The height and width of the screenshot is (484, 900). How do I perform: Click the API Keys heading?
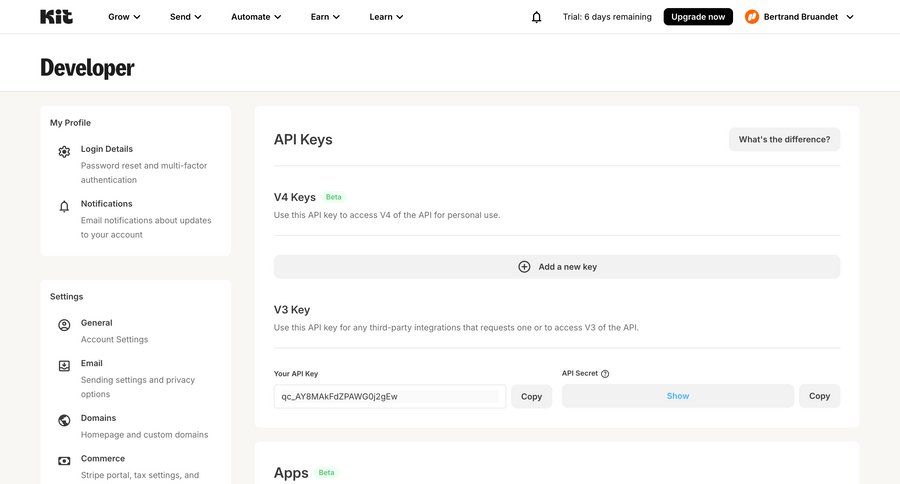[x=303, y=140]
